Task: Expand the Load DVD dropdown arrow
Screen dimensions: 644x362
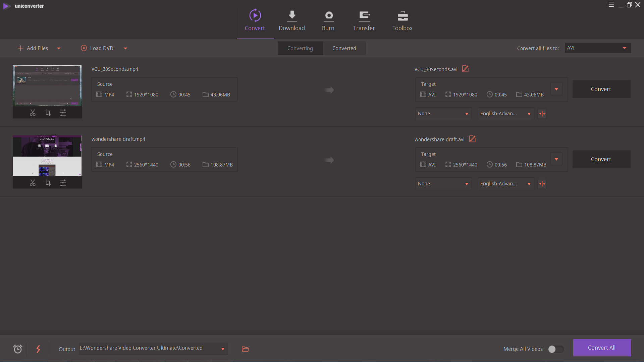Action: tap(125, 49)
